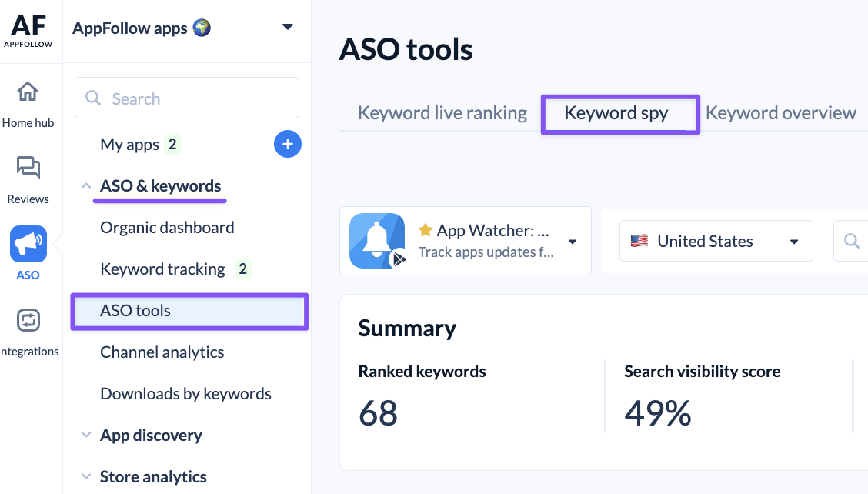This screenshot has width=868, height=494.
Task: Expand the Store analytics section
Action: pos(86,477)
